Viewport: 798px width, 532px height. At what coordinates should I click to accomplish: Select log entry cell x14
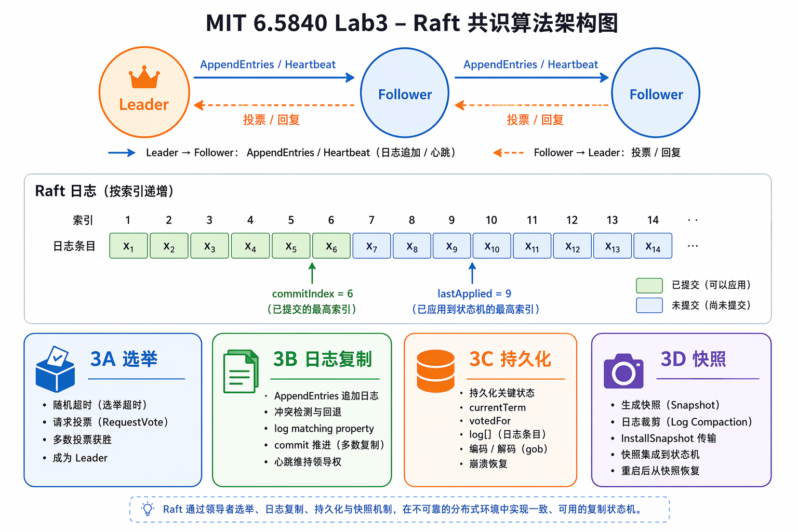pos(653,246)
